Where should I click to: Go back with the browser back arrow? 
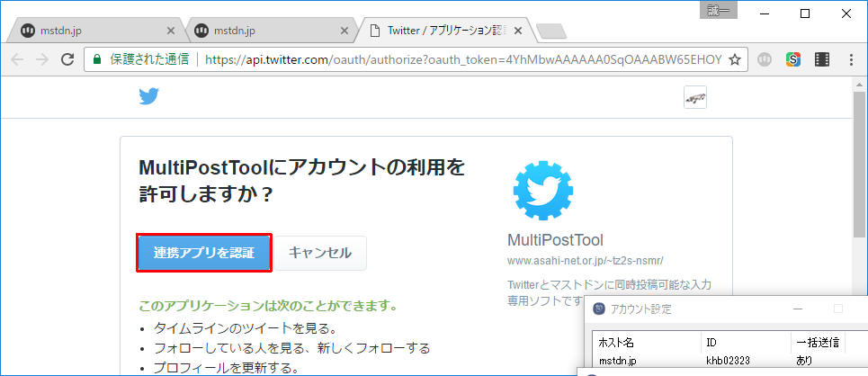[x=17, y=59]
